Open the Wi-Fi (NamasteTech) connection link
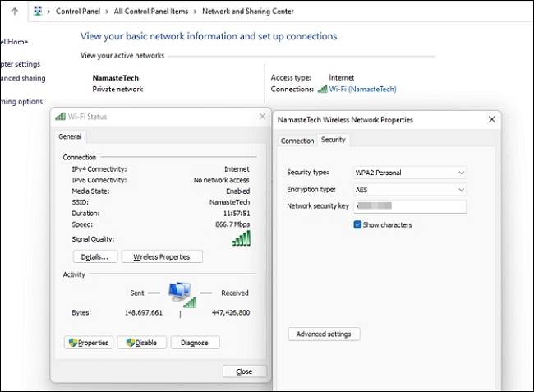Viewport: 534px width, 392px height. (x=363, y=89)
